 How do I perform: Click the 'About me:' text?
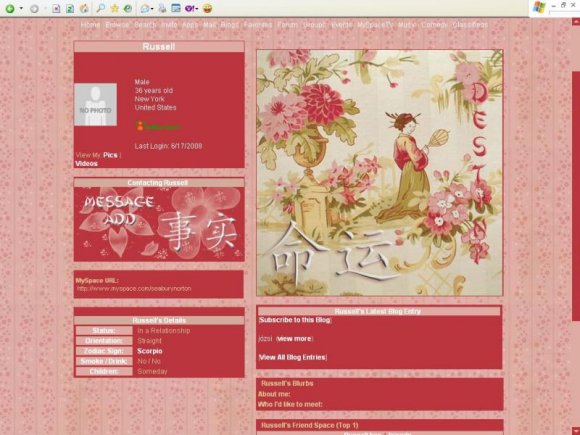[x=274, y=394]
